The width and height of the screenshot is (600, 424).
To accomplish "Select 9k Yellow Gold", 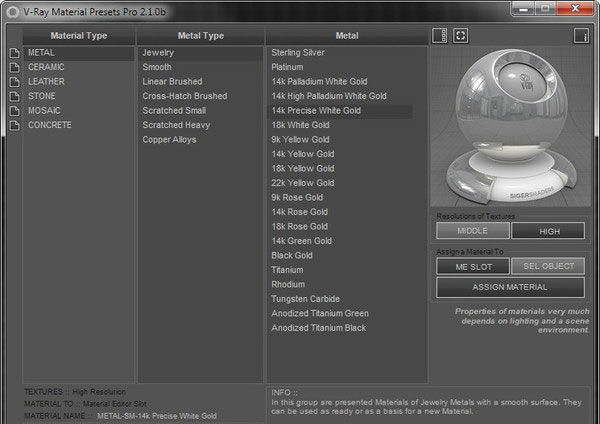I will [341, 140].
